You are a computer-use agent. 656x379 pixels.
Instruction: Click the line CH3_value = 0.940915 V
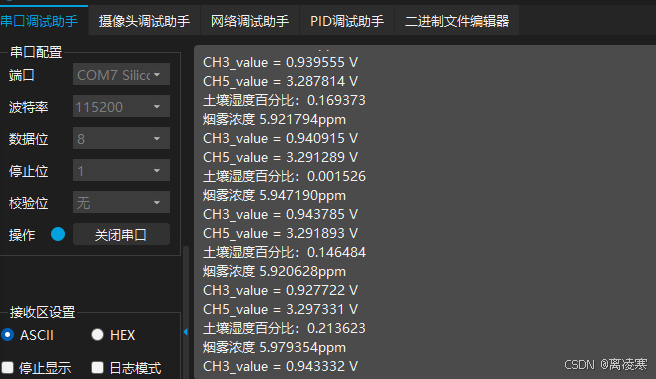click(x=281, y=138)
